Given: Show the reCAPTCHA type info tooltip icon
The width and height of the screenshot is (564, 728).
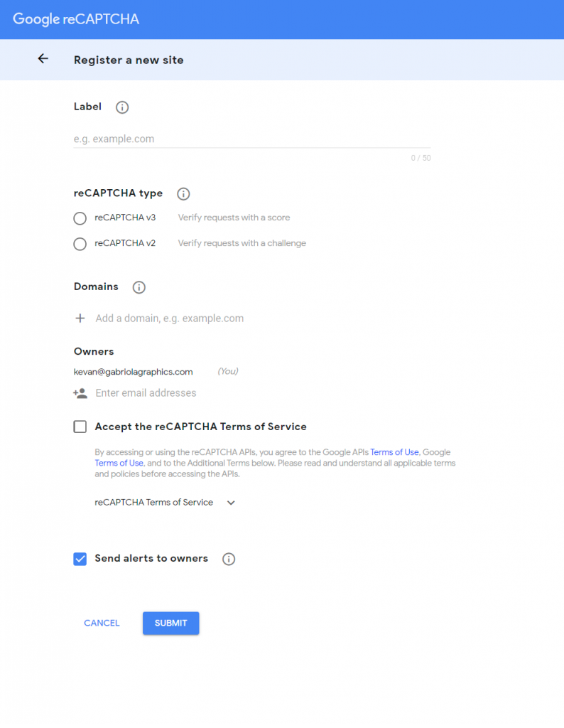Looking at the screenshot, I should click(x=183, y=193).
